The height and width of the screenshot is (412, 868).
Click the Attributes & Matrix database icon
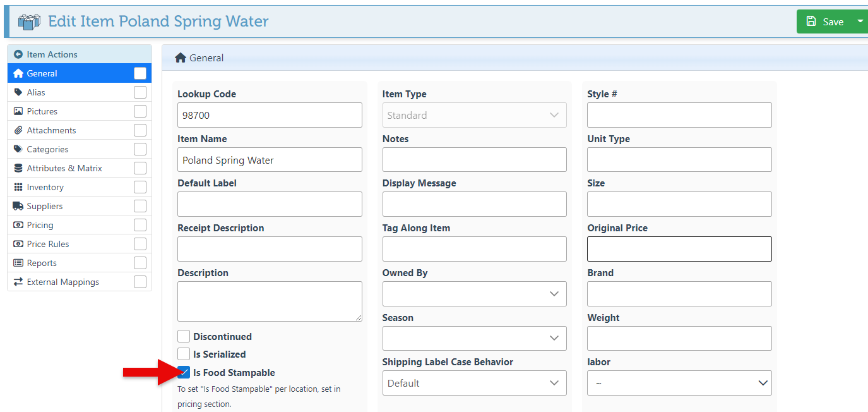point(18,168)
